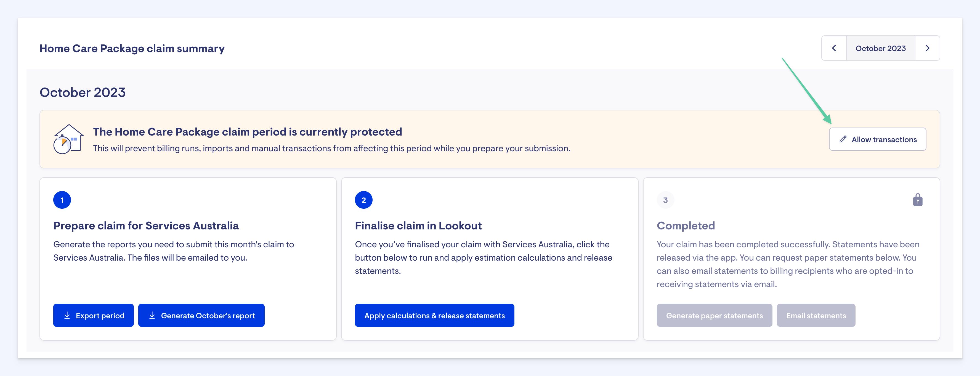Click the house and stopwatch banner icon

(68, 139)
